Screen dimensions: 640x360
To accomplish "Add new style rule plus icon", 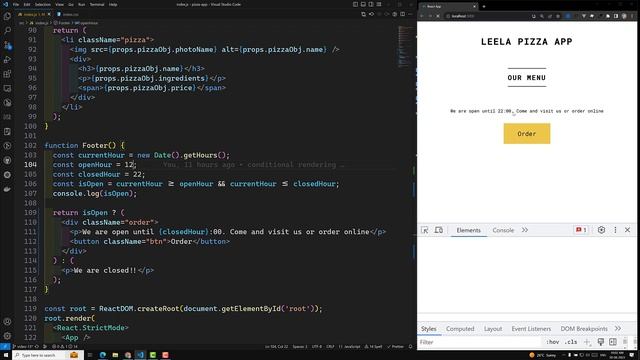I will tap(587, 342).
